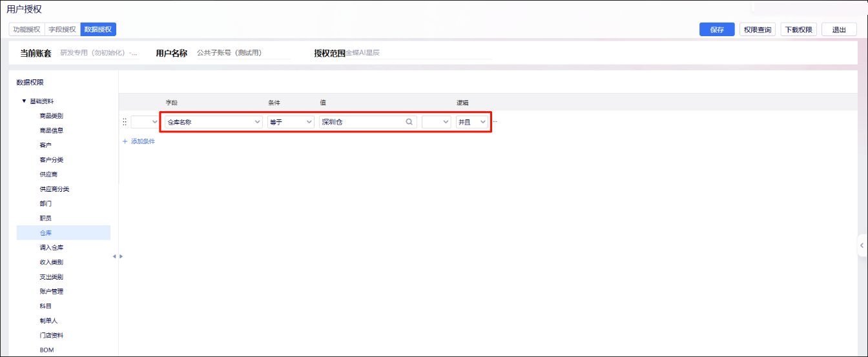Click the 基础资料 tree label

(42, 101)
